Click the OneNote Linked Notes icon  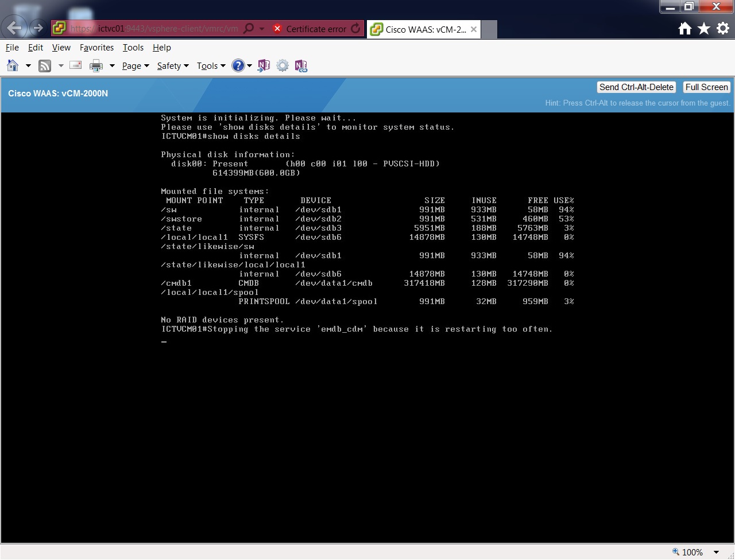click(301, 65)
